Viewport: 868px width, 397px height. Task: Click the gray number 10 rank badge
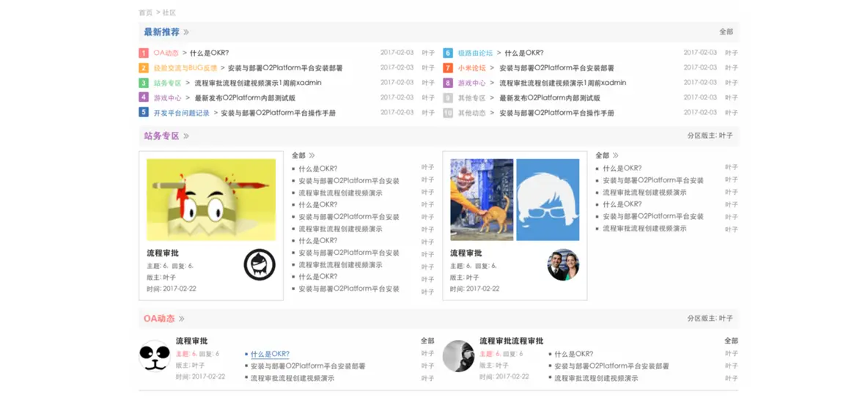(448, 113)
